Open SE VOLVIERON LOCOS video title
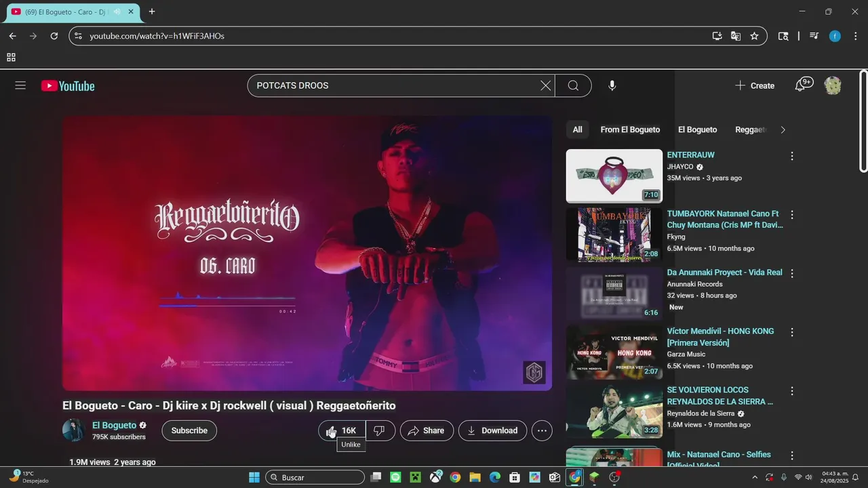This screenshot has width=868, height=488. [720, 396]
